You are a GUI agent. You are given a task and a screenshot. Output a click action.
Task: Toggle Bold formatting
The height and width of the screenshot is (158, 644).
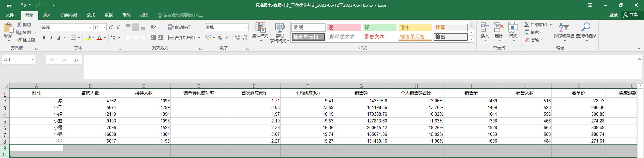coord(44,38)
